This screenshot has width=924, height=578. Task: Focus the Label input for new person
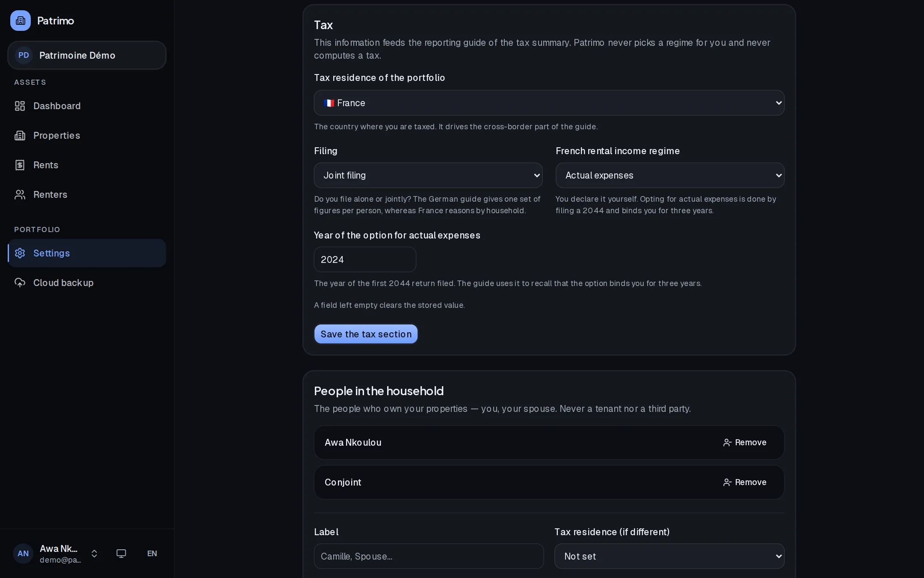(x=429, y=556)
